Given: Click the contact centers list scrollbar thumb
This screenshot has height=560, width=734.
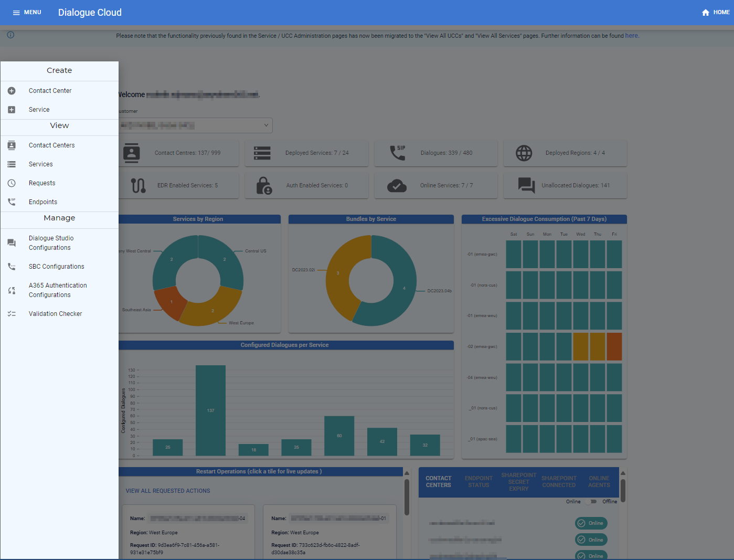Looking at the screenshot, I should tap(623, 490).
